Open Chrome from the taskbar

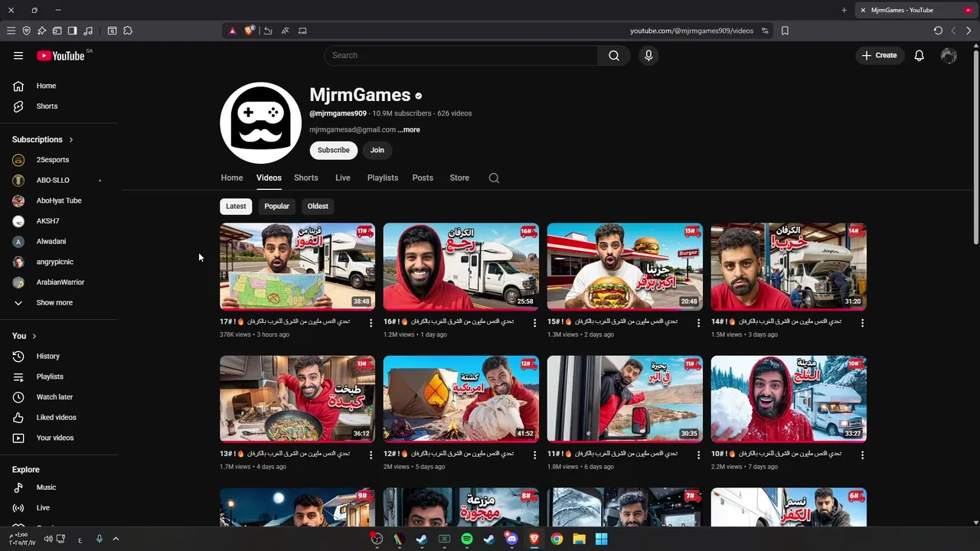click(x=557, y=539)
